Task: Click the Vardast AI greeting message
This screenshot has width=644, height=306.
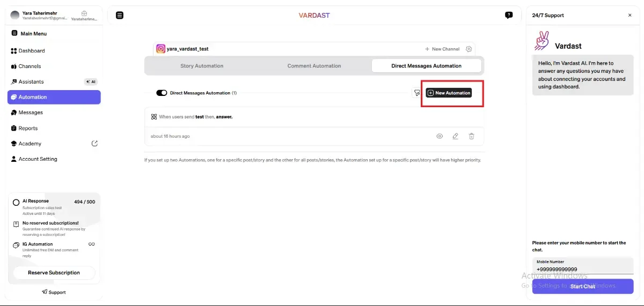Action: tap(582, 74)
